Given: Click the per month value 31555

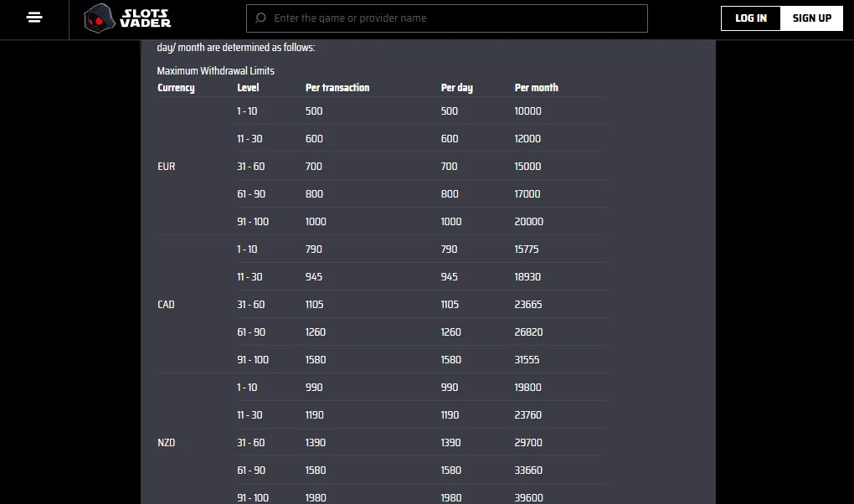Looking at the screenshot, I should coord(527,360).
